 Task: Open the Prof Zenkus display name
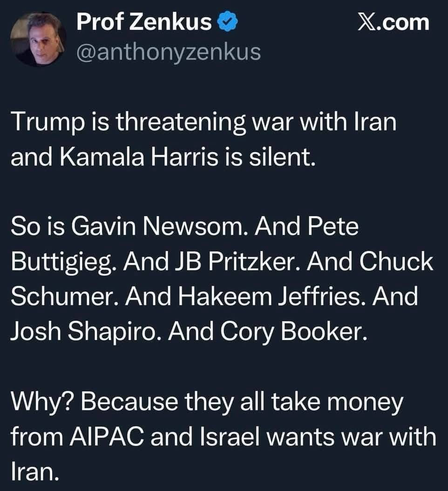tap(144, 22)
